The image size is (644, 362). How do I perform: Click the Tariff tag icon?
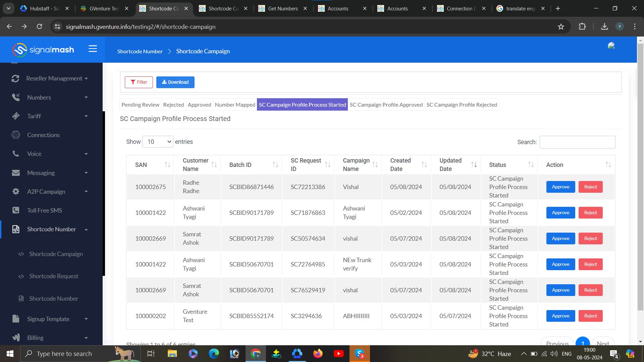(16, 116)
